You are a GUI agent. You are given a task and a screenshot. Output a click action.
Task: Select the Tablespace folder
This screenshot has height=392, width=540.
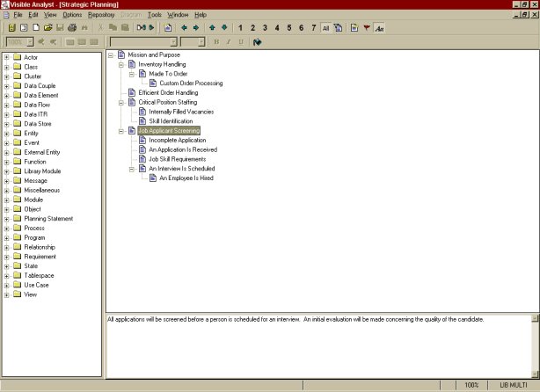39,275
